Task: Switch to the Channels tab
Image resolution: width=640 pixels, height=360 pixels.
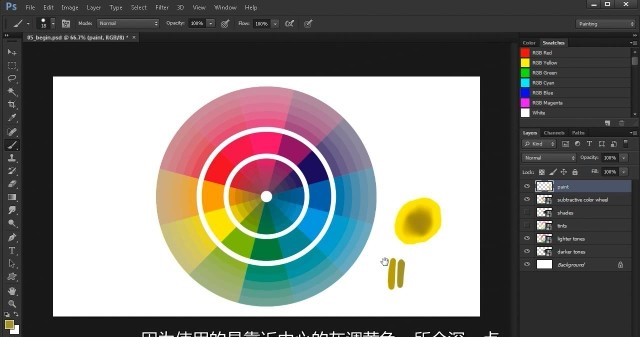Action: (554, 133)
